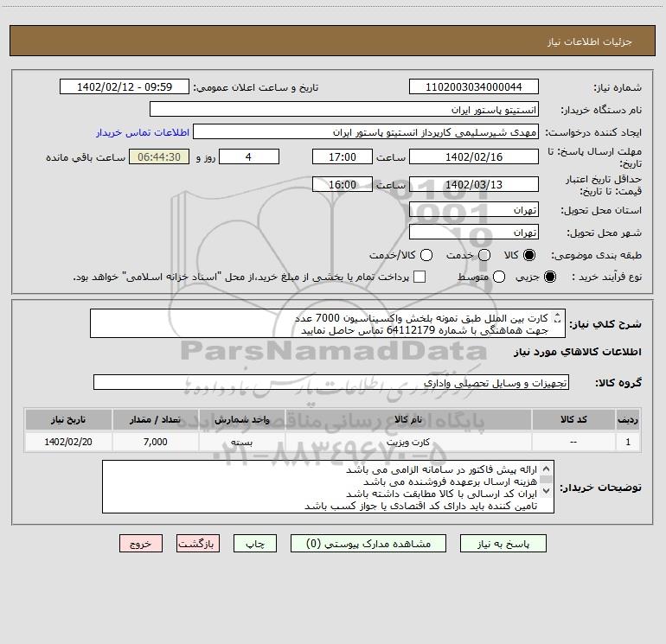Click the تعداد / مقدار column header
This screenshot has height=644, width=666.
coord(155,419)
